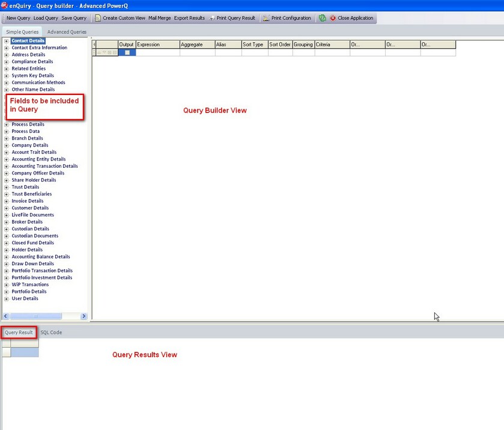Click the Mail Merge button
Screen dimensions: 504x430
[x=159, y=18]
